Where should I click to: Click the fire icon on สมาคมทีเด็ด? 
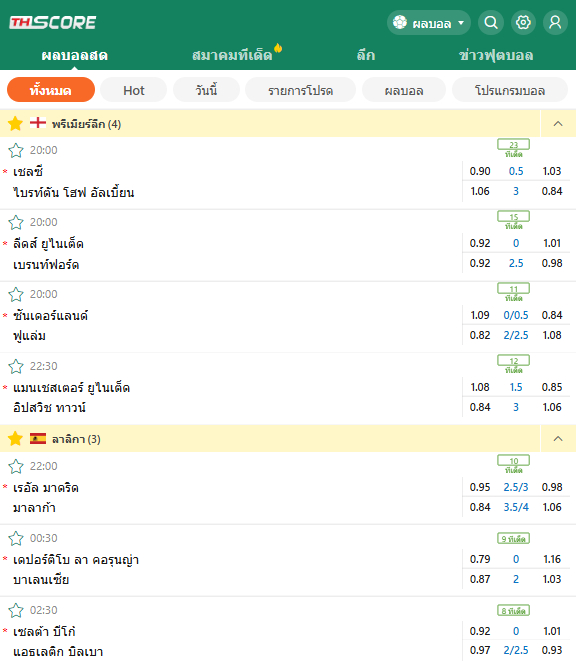click(x=278, y=48)
